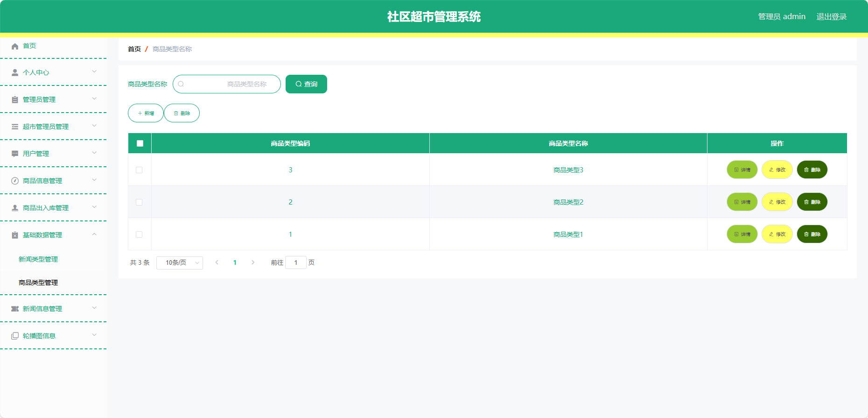Click the magnifier icon in search field

coord(181,84)
